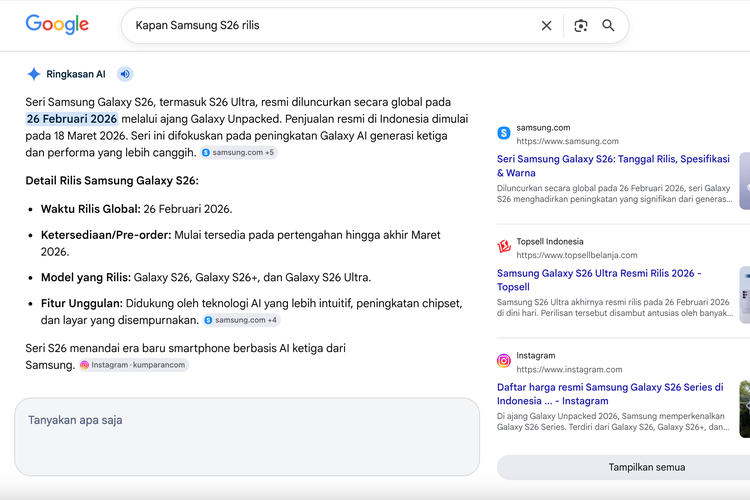Open Seri Samsung Galaxy S26 Tanggal Rilis link

(613, 166)
